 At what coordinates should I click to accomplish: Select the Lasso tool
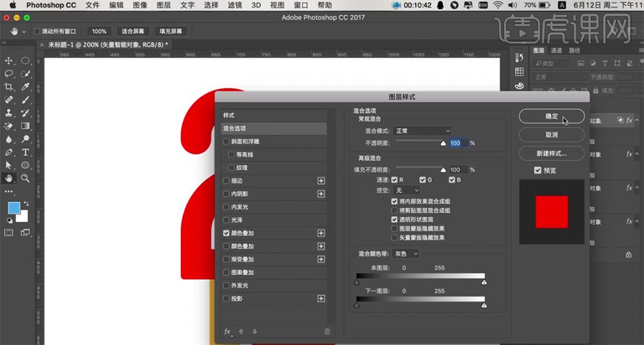click(x=8, y=74)
